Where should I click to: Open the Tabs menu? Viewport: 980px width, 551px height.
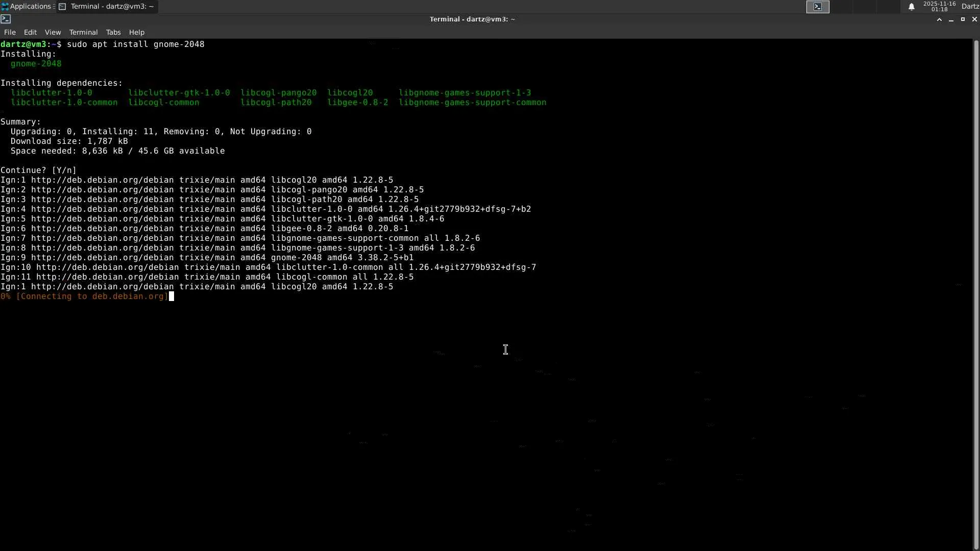pos(113,32)
